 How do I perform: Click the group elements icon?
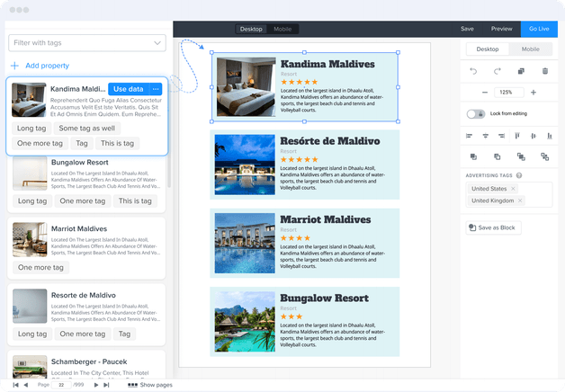coord(521,156)
